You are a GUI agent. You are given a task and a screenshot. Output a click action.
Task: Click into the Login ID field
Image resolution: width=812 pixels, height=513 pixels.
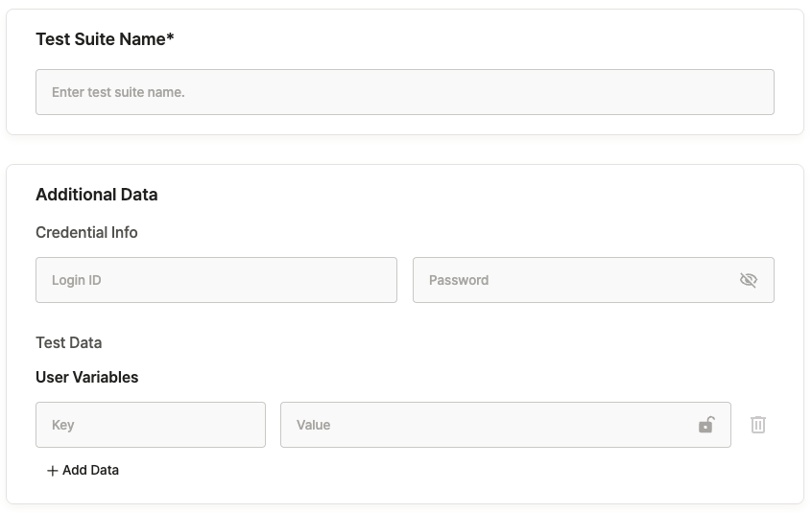pos(216,280)
